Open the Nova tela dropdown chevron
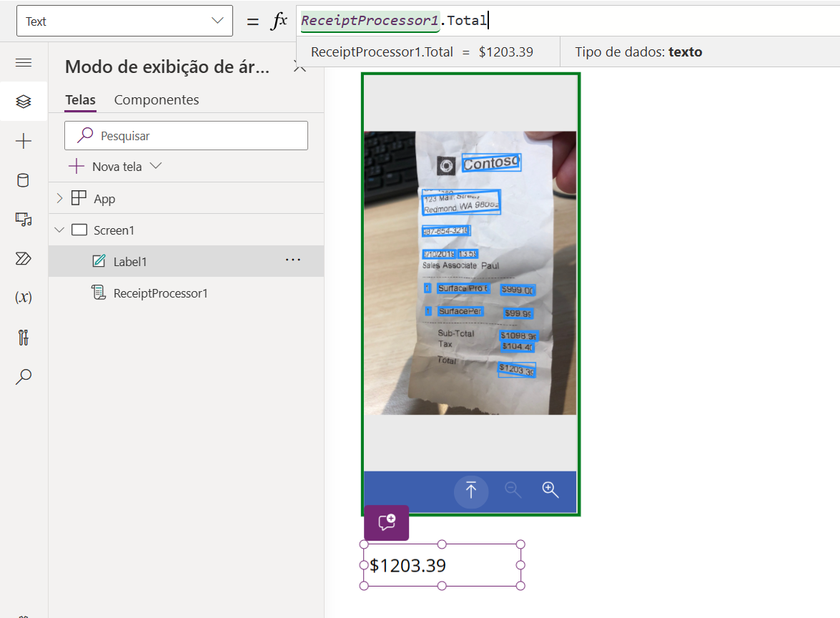 (155, 166)
